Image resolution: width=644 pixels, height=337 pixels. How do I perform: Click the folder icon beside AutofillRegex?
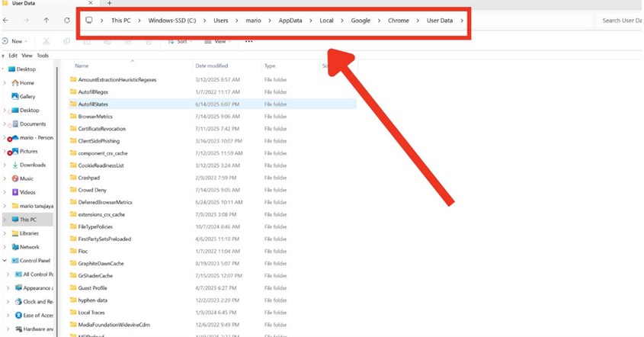(x=73, y=91)
